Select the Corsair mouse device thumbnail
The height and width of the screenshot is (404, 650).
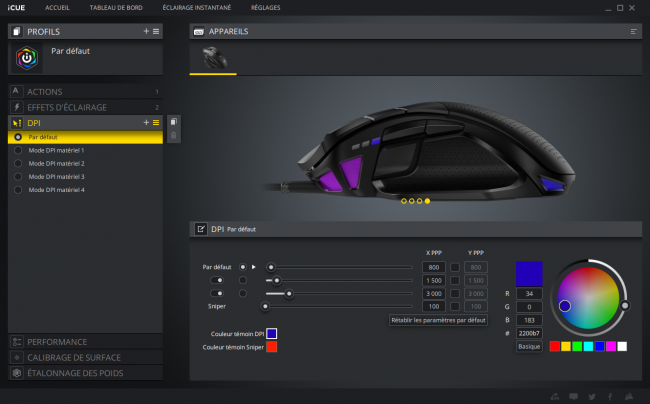pos(213,58)
